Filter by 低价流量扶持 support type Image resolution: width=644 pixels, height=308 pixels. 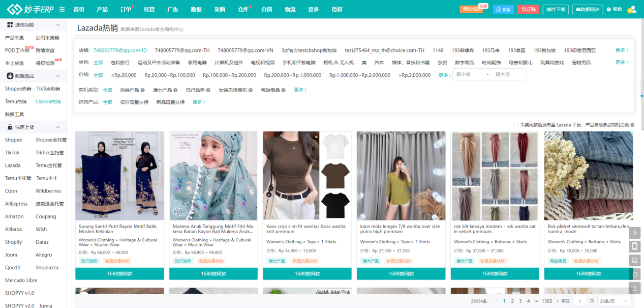tap(134, 102)
